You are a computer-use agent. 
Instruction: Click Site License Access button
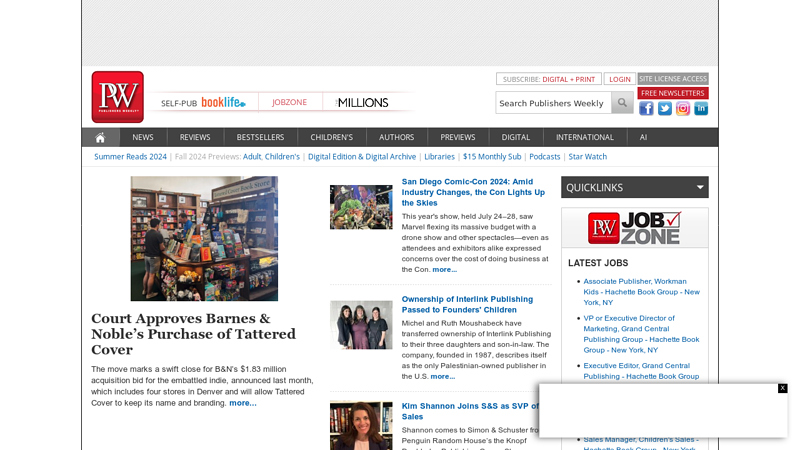(x=673, y=79)
